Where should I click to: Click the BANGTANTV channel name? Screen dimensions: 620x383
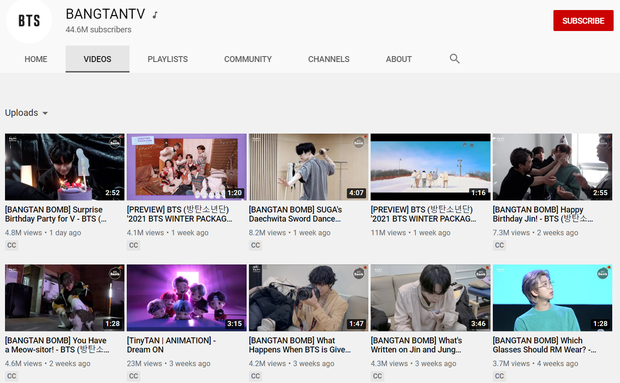pos(106,14)
